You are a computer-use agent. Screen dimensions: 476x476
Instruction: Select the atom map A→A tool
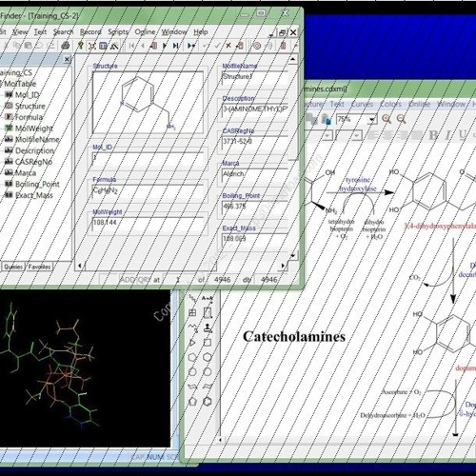point(208,298)
